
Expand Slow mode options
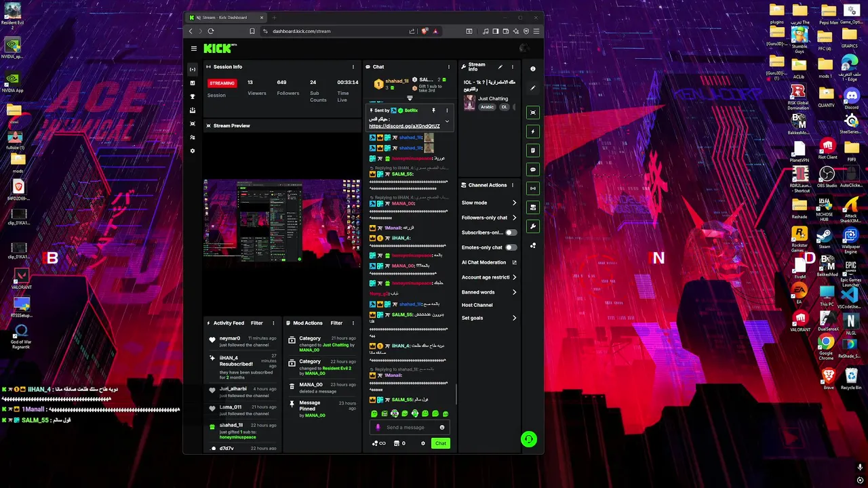[489, 203]
